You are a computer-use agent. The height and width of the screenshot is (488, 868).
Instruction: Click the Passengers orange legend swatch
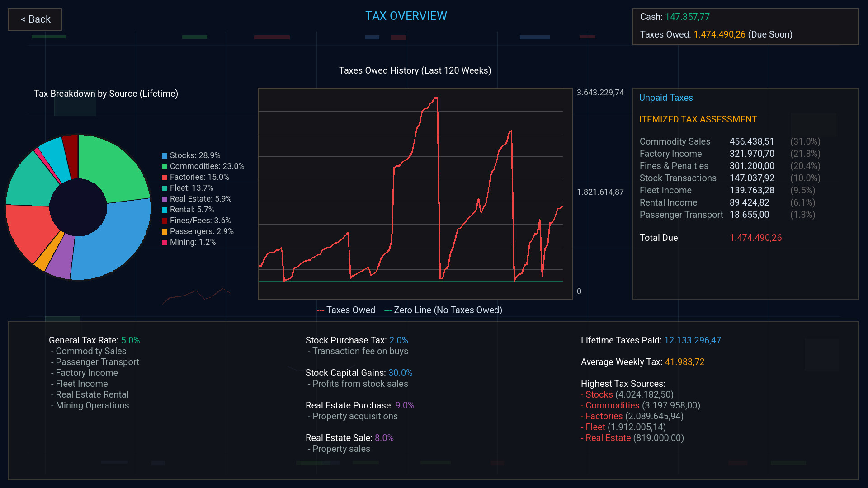click(165, 232)
